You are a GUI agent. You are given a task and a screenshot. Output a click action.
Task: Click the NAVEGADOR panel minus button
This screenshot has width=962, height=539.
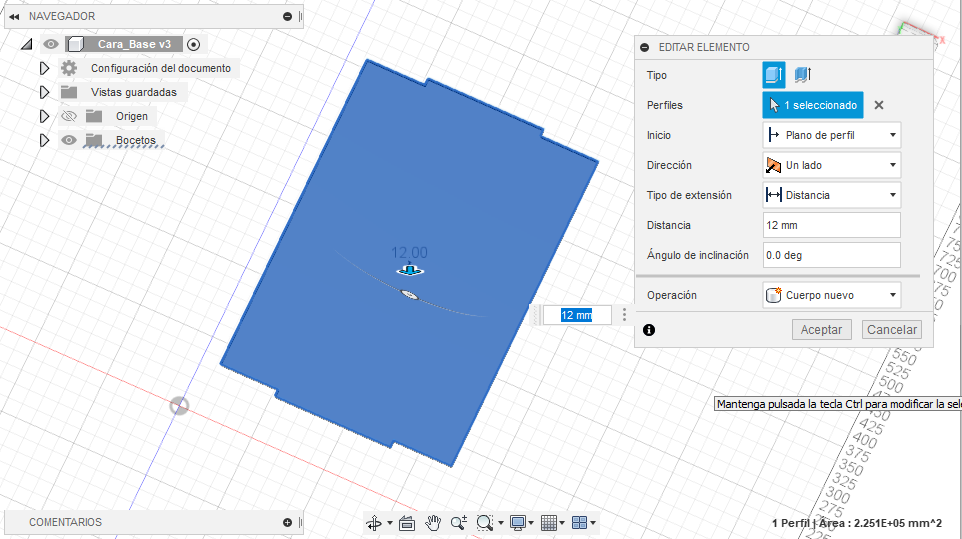tap(287, 17)
